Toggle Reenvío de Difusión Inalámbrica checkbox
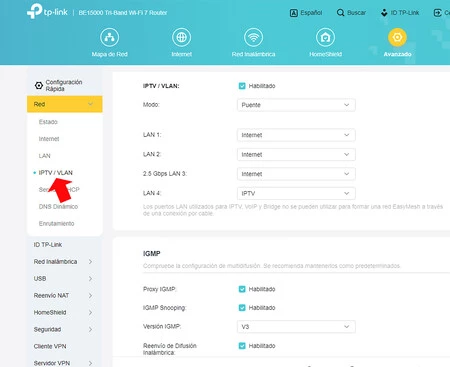Screen dimensions: 450x367 pyautogui.click(x=242, y=346)
